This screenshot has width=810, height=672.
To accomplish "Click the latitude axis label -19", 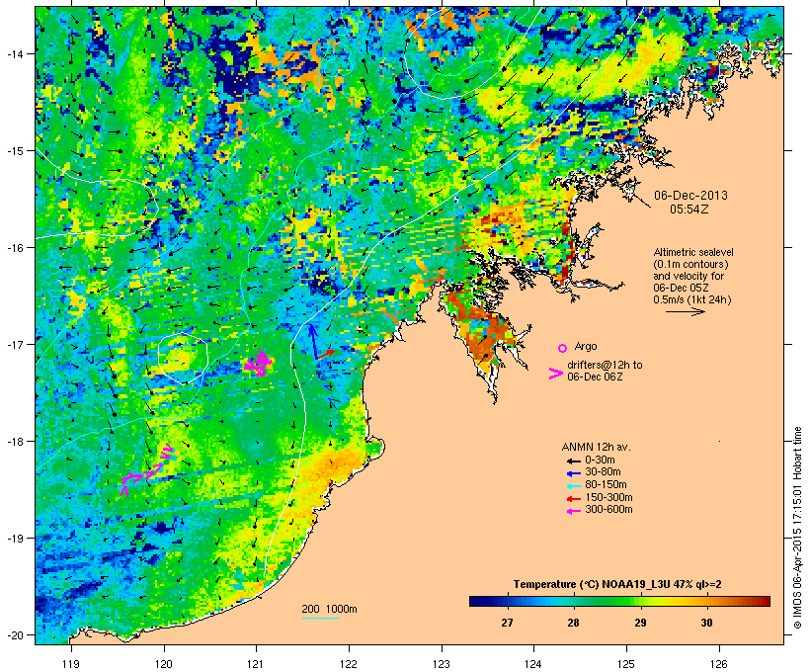I will [x=14, y=539].
